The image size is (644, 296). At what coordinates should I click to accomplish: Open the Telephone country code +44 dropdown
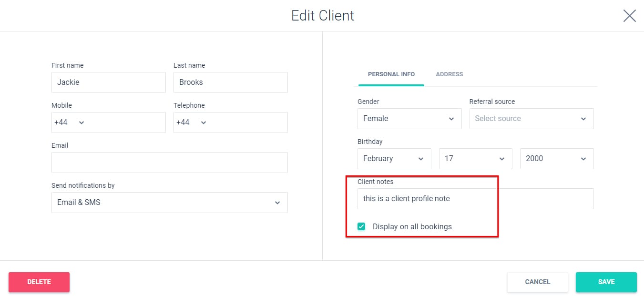point(191,122)
